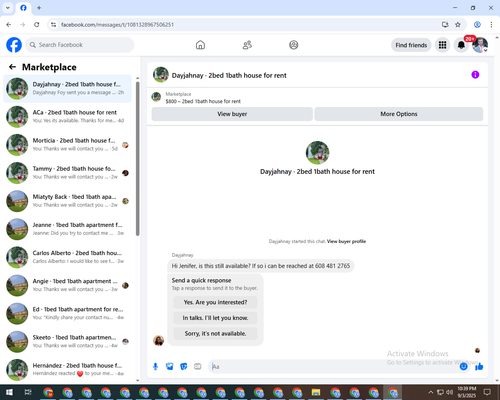Send quick response 'In talks. I'll let you know.'
The width and height of the screenshot is (500, 400).
[x=215, y=318]
